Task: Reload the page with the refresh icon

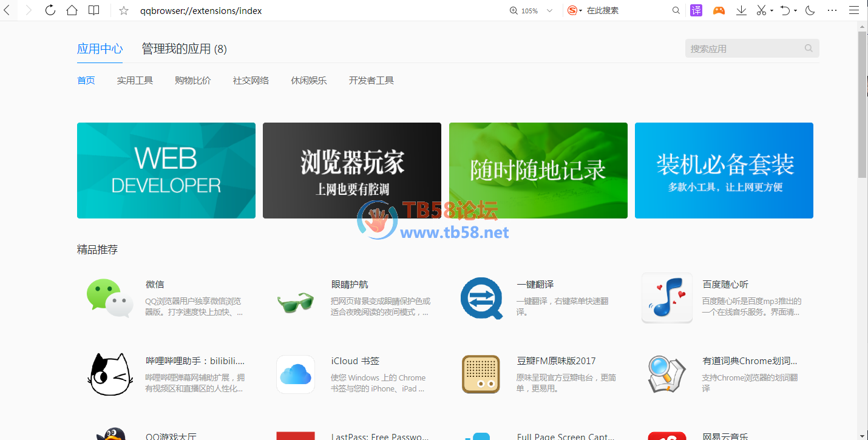Action: pos(50,10)
